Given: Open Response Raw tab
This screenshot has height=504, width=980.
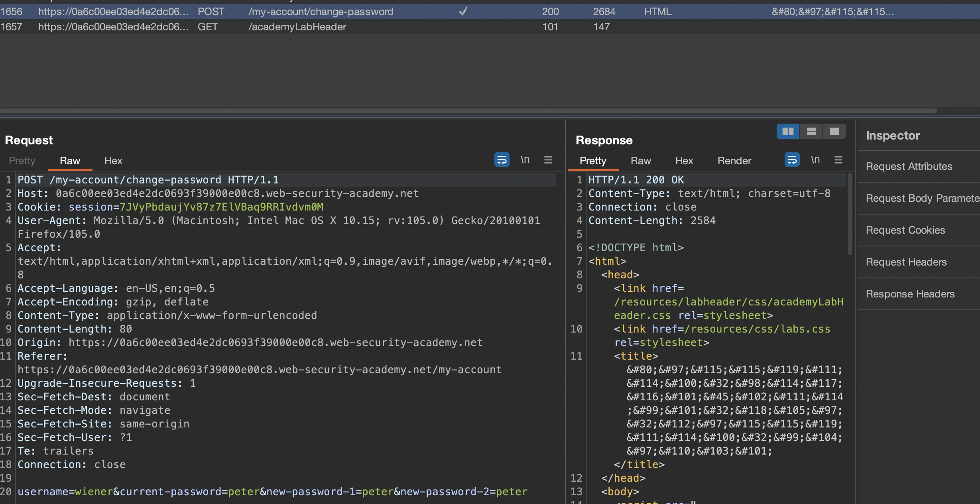Looking at the screenshot, I should [x=641, y=161].
